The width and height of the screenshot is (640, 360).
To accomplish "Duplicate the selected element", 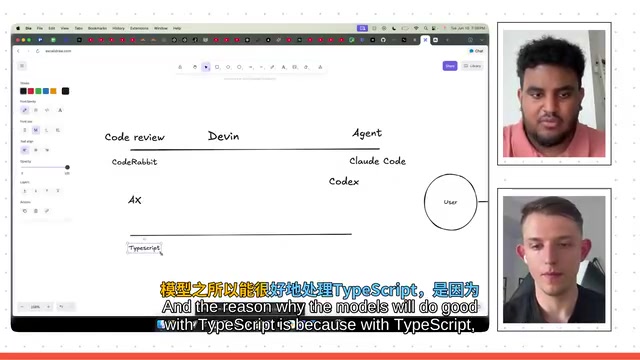I will (24, 211).
